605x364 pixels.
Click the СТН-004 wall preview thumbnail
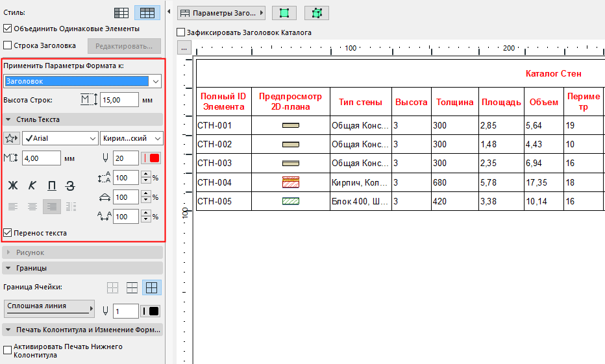click(x=291, y=182)
